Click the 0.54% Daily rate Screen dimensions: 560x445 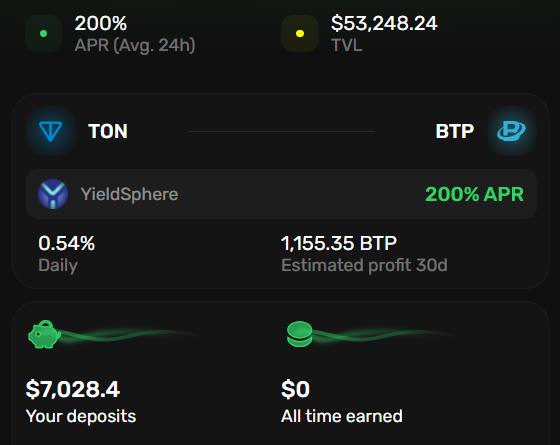click(66, 243)
